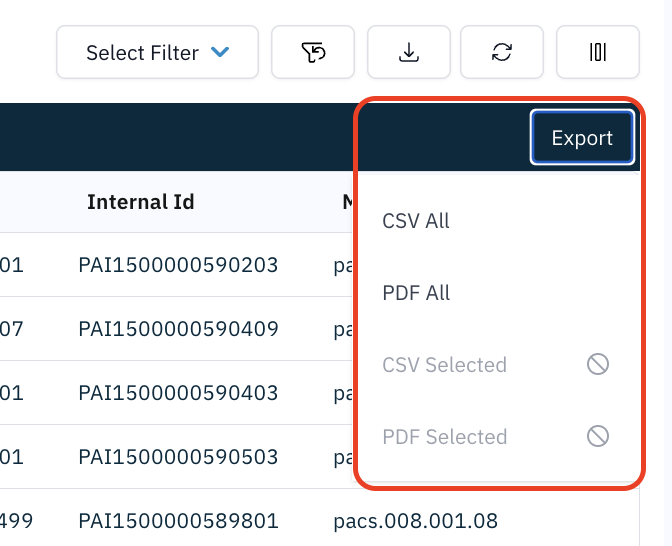Choose PDF All from the export menu
Viewport: 672px width, 546px height.
(x=416, y=293)
